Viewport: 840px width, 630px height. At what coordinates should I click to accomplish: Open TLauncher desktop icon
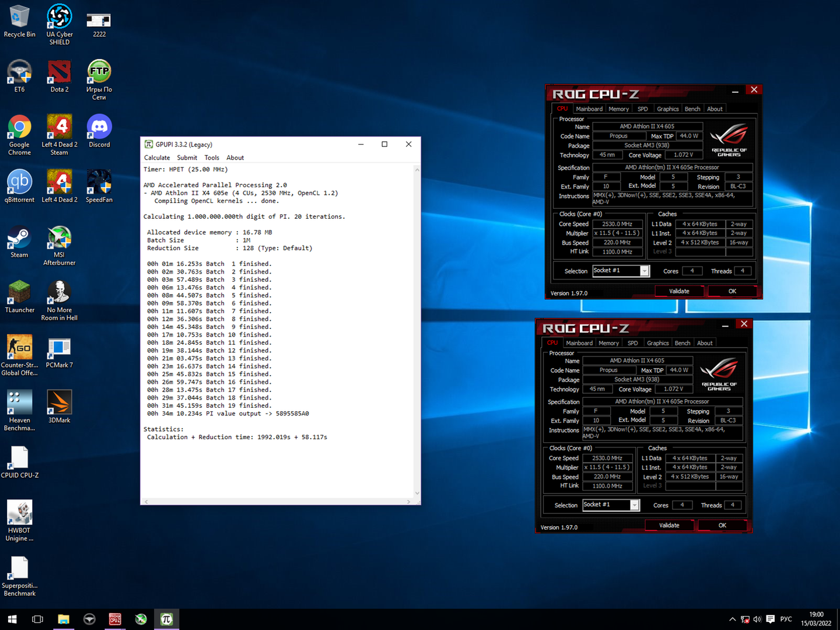19,296
